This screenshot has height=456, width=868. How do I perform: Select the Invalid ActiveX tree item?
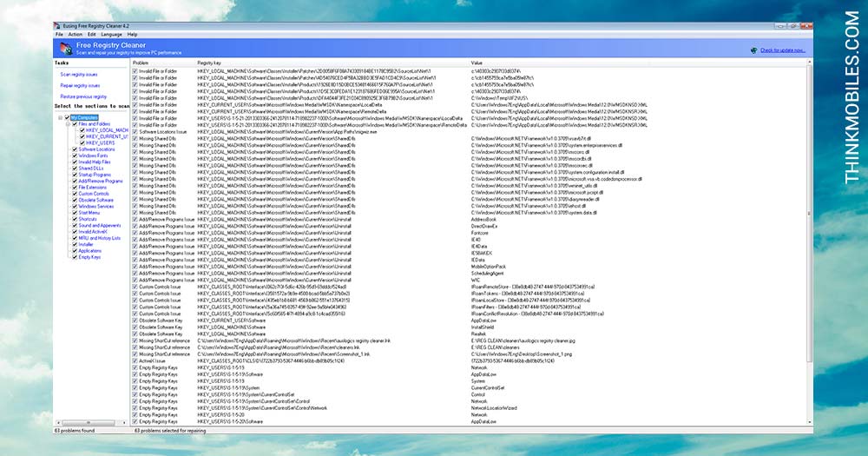(93, 232)
